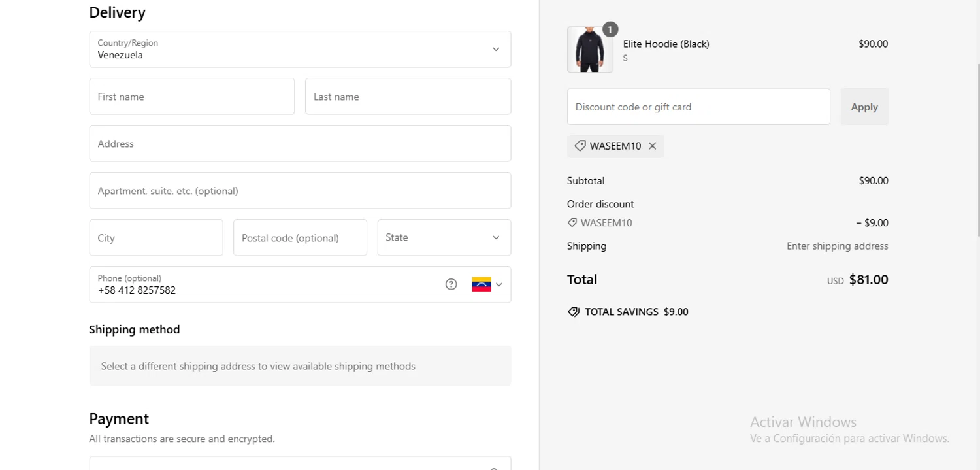Click the Elite Hoodie product thumbnail
Viewport: 980px width, 470px height.
coord(590,50)
